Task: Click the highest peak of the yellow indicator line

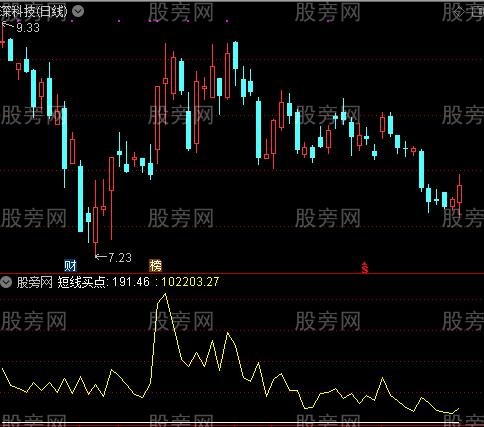Action: (x=165, y=294)
